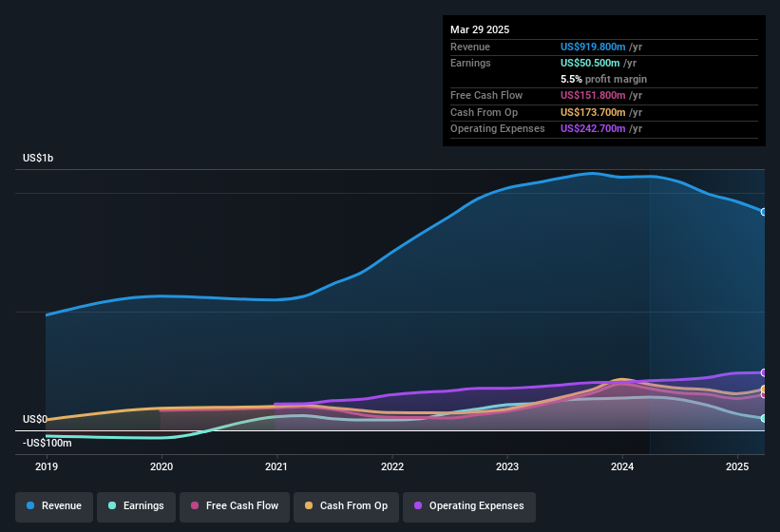Screen dimensions: 780x532
Task: Click the 2021 x-axis label
Action: [276, 466]
